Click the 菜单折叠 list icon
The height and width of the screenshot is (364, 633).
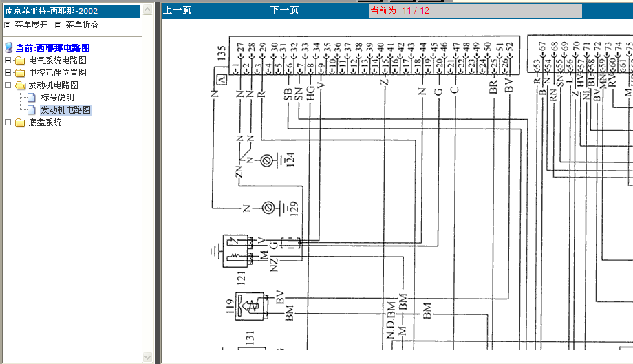pyautogui.click(x=58, y=25)
